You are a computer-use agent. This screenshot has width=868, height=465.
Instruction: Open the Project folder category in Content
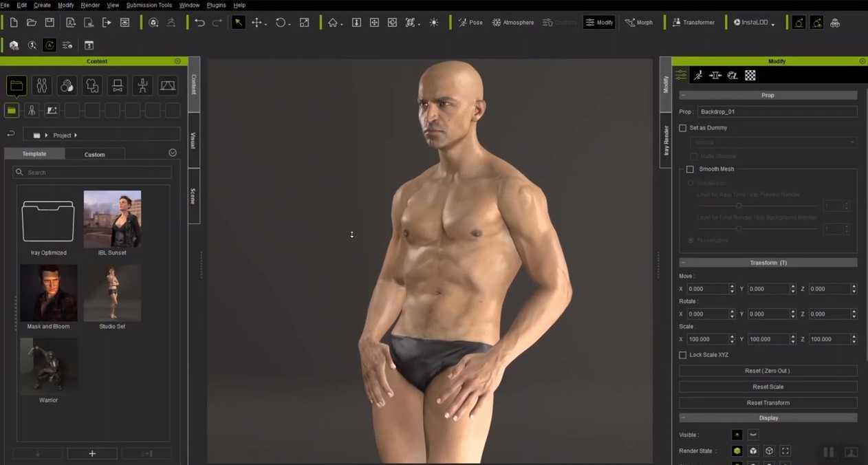(17, 86)
